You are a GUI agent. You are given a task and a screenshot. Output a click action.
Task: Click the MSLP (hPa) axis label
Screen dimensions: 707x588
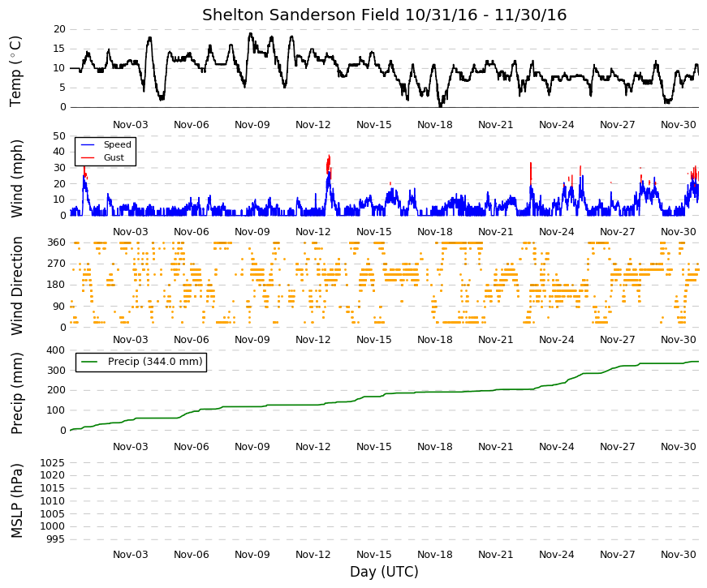16,501
